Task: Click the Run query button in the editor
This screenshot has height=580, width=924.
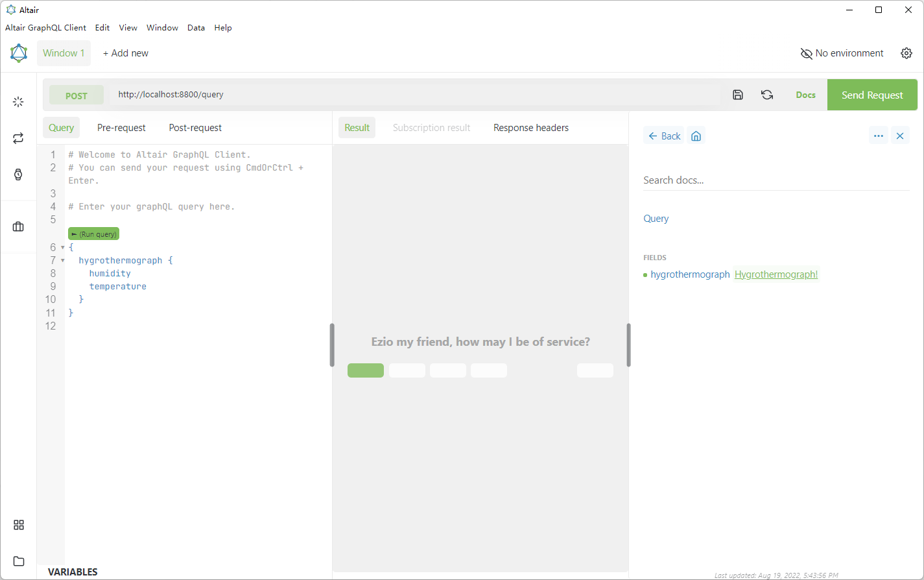Action: pos(93,234)
